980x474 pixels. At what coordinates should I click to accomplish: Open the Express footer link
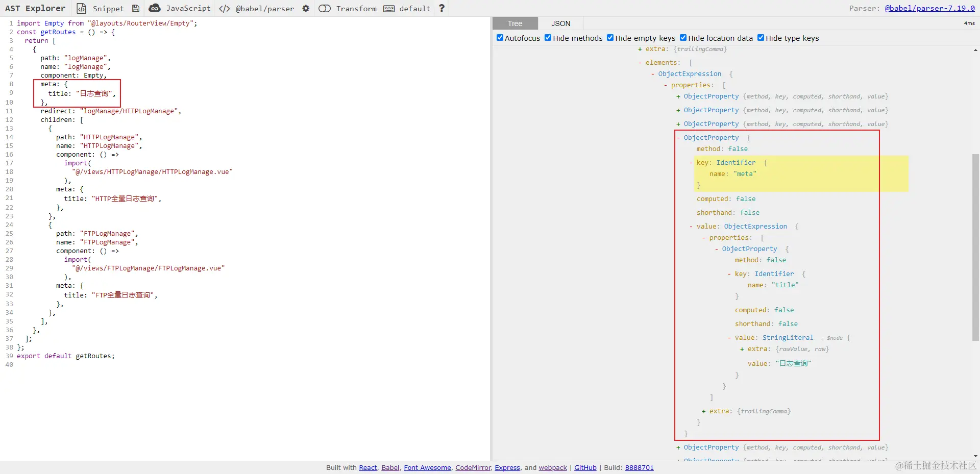point(507,467)
